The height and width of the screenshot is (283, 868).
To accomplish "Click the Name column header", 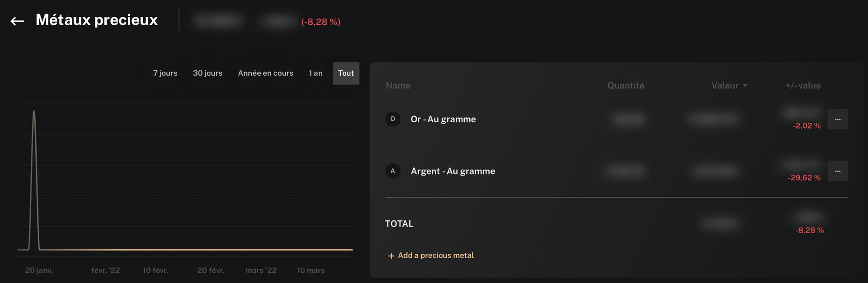I will pos(398,85).
